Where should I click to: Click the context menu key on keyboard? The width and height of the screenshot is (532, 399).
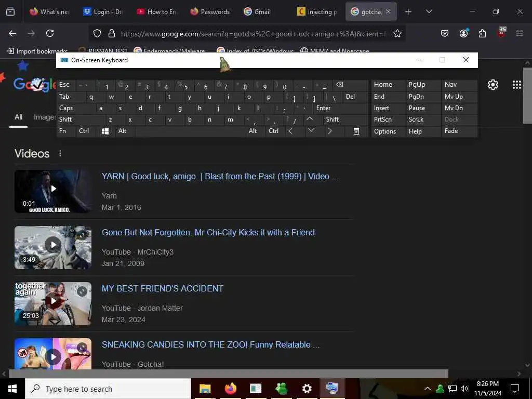(x=356, y=131)
